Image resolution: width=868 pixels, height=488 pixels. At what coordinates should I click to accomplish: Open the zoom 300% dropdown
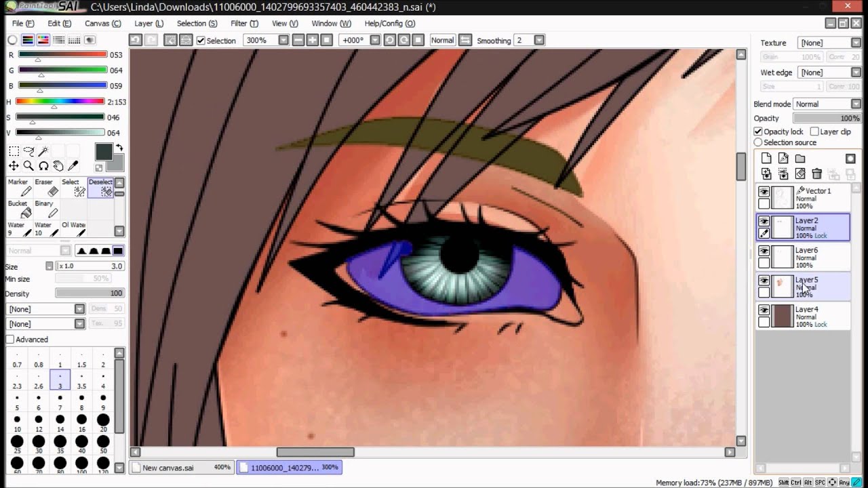pos(283,40)
